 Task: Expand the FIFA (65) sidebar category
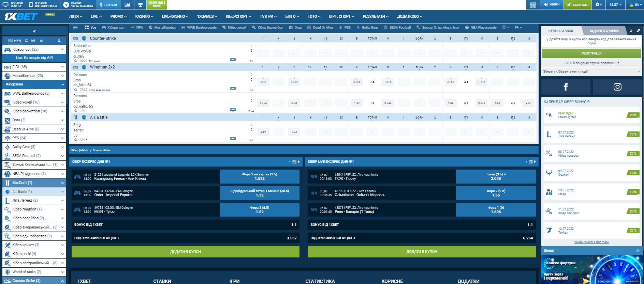pyautogui.click(x=34, y=67)
